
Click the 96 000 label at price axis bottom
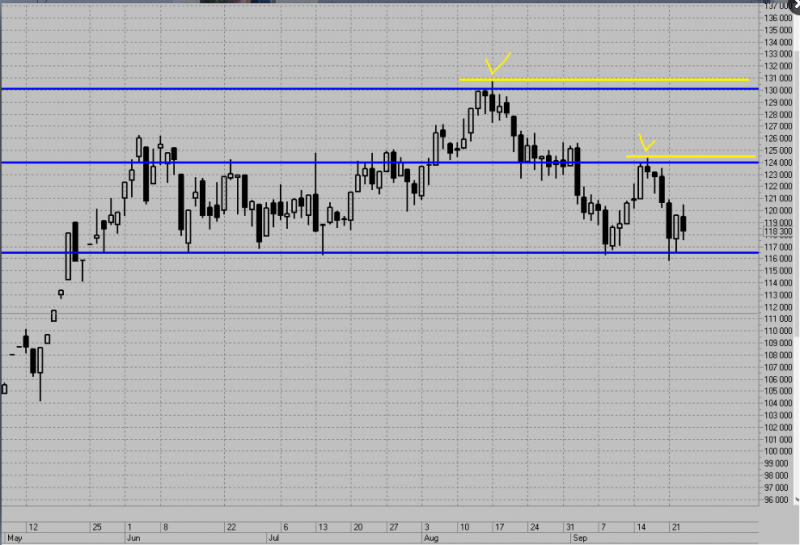[x=777, y=500]
